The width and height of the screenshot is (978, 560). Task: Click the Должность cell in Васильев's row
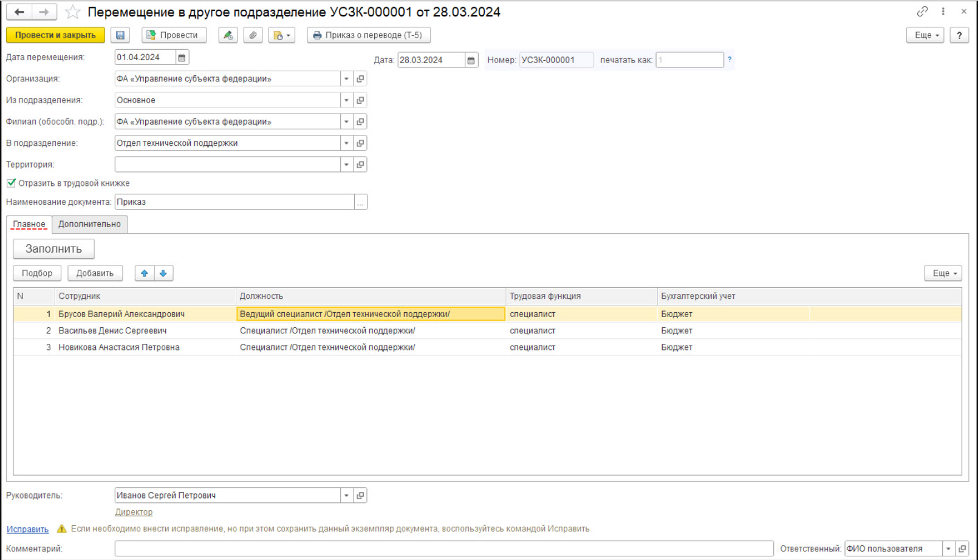(371, 330)
